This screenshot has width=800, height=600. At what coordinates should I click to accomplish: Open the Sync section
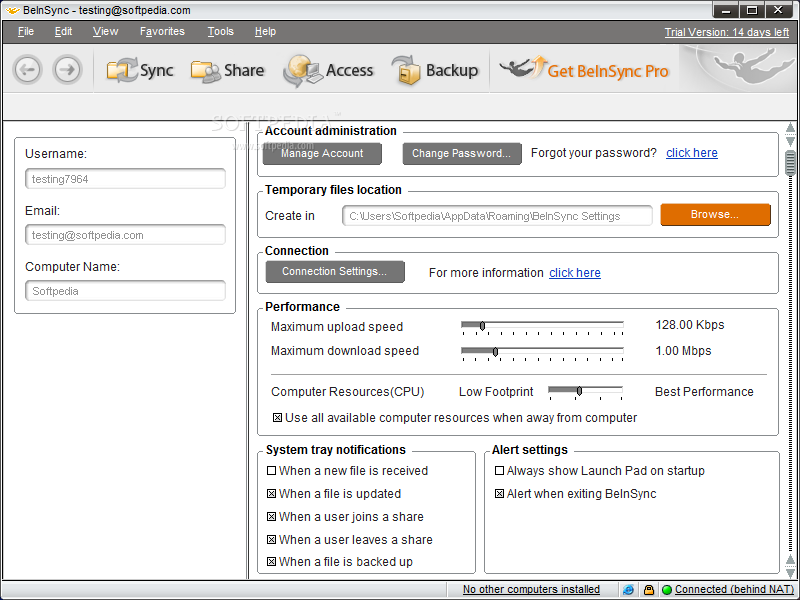click(x=140, y=70)
